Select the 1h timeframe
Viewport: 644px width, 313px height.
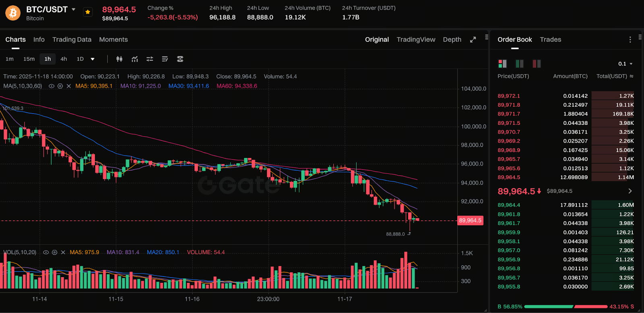pyautogui.click(x=47, y=59)
